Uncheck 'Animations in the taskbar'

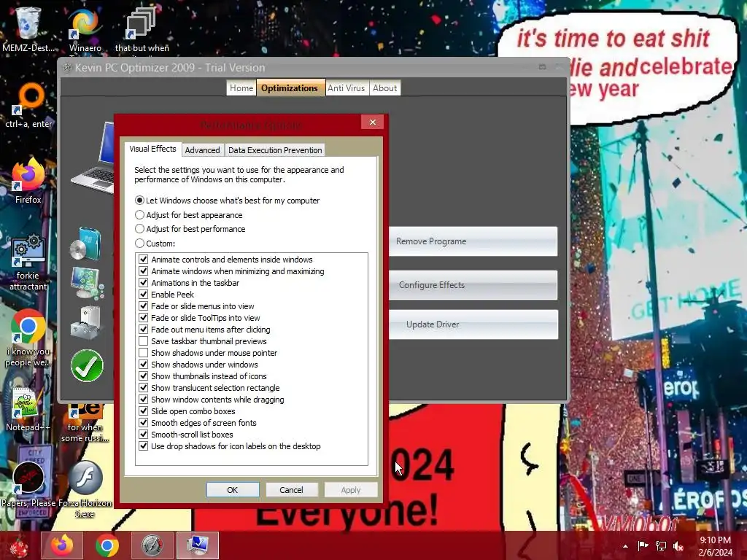coord(144,283)
